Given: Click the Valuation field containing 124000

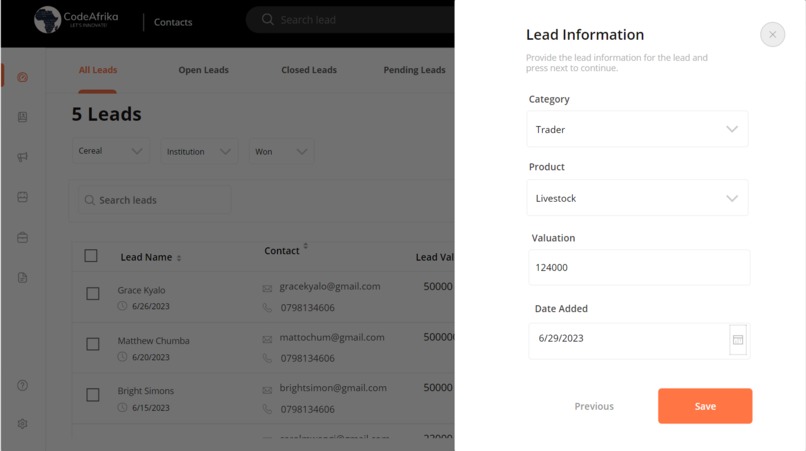Looking at the screenshot, I should click(x=639, y=267).
